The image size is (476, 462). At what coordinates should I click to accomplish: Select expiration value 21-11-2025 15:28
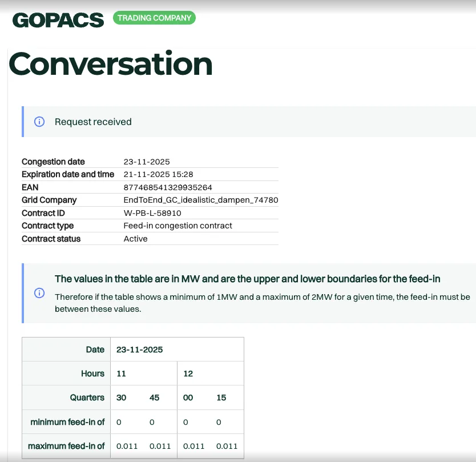coord(159,174)
